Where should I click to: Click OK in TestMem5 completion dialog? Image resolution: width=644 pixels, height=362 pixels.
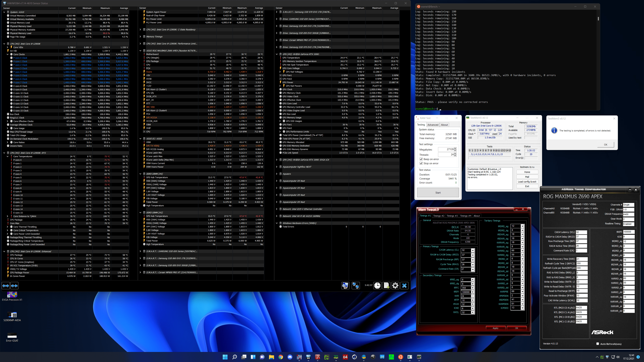coord(605,145)
